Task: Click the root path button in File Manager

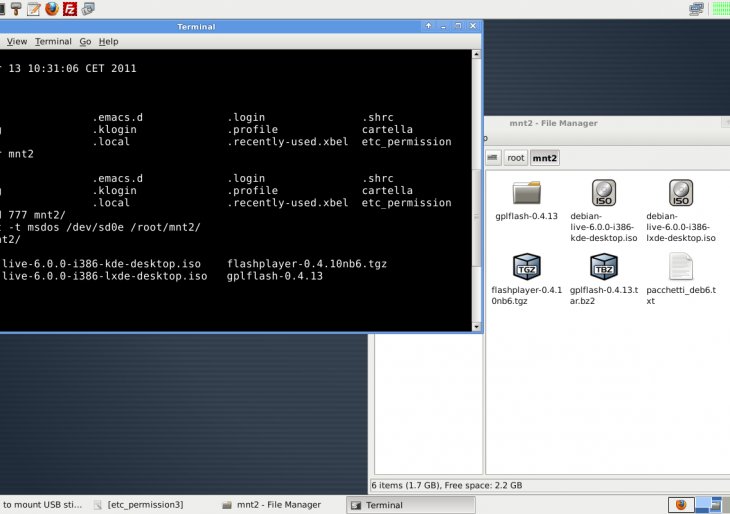Action: tap(516, 158)
